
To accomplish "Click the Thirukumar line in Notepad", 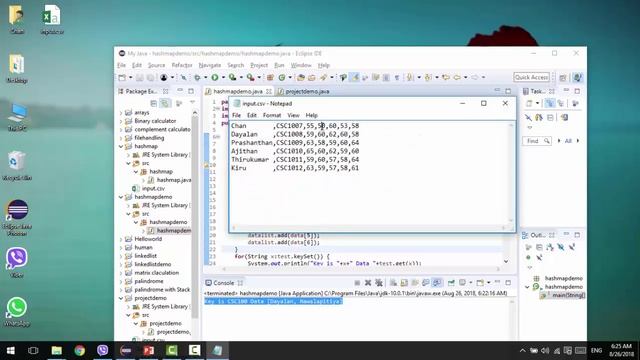I will (x=295, y=160).
